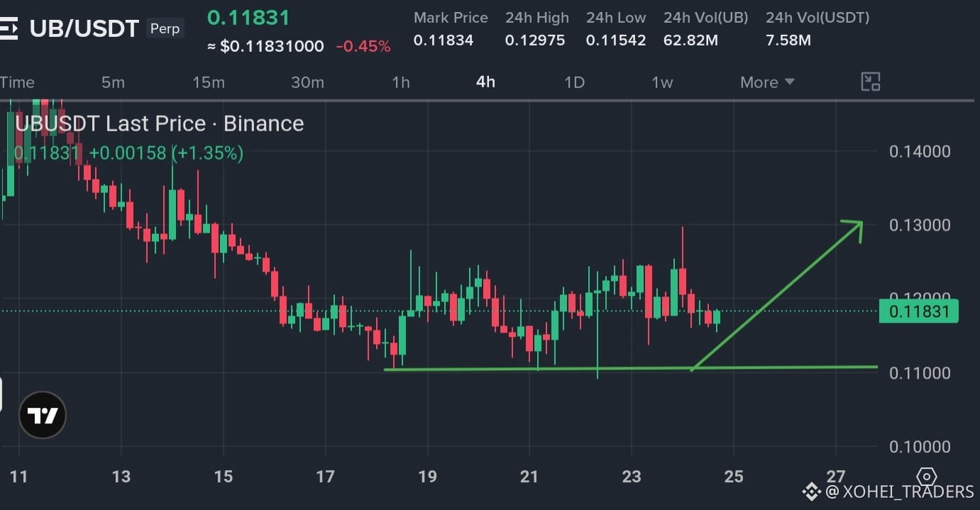
Task: Switch chart to 5m interval
Action: coord(113,82)
